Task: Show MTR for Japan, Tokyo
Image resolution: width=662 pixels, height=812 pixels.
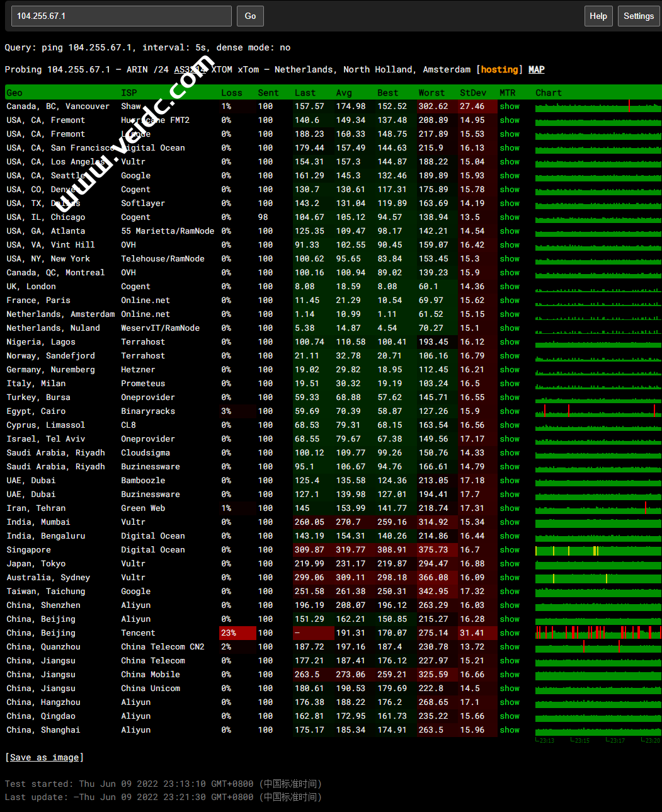Action: 510,564
